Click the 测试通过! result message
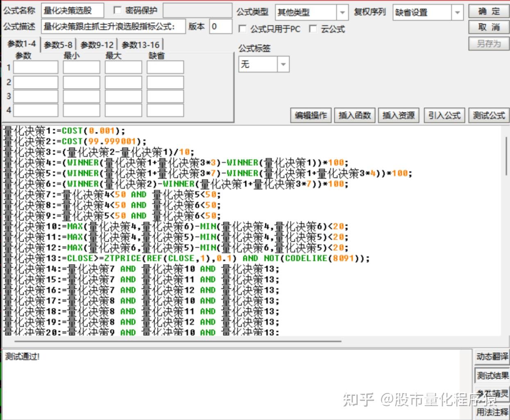Viewport: 510px width, 420px height. click(23, 357)
